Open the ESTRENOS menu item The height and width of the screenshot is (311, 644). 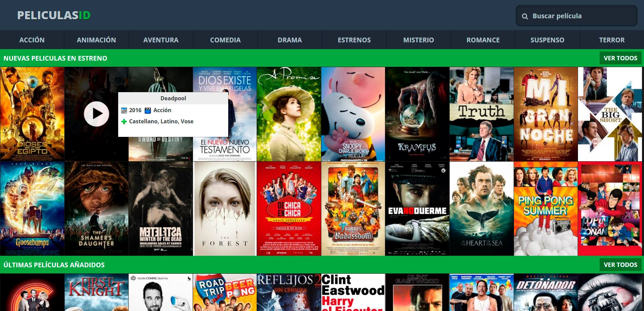click(354, 40)
